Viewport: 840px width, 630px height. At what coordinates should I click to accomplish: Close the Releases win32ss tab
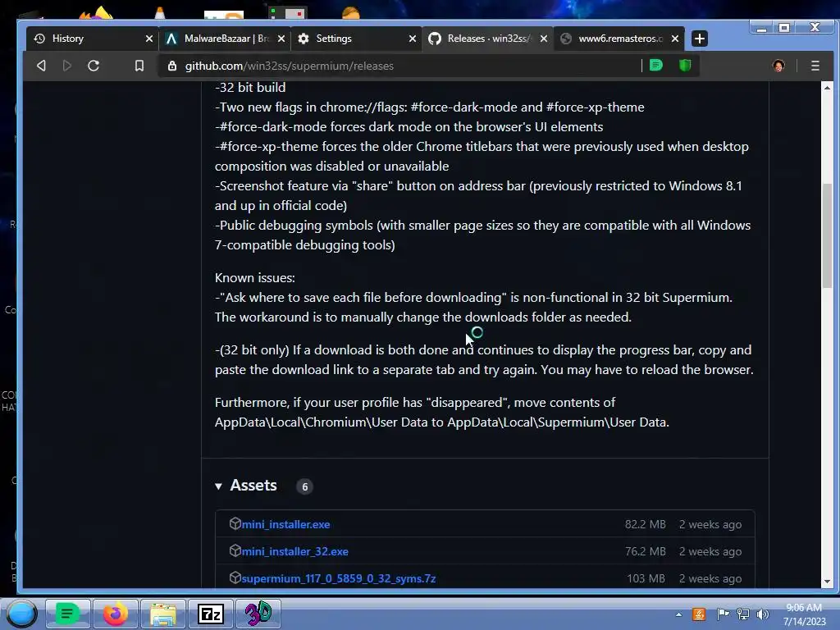pyautogui.click(x=544, y=39)
